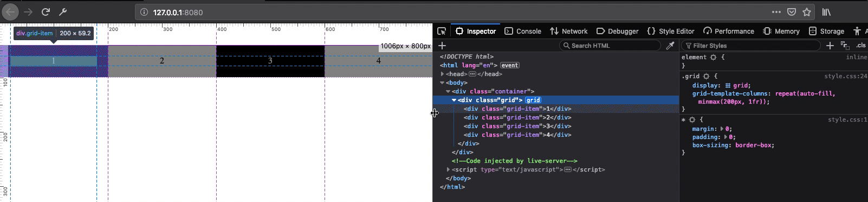The width and height of the screenshot is (868, 202).
Task: Collapse the body element
Action: click(x=443, y=83)
